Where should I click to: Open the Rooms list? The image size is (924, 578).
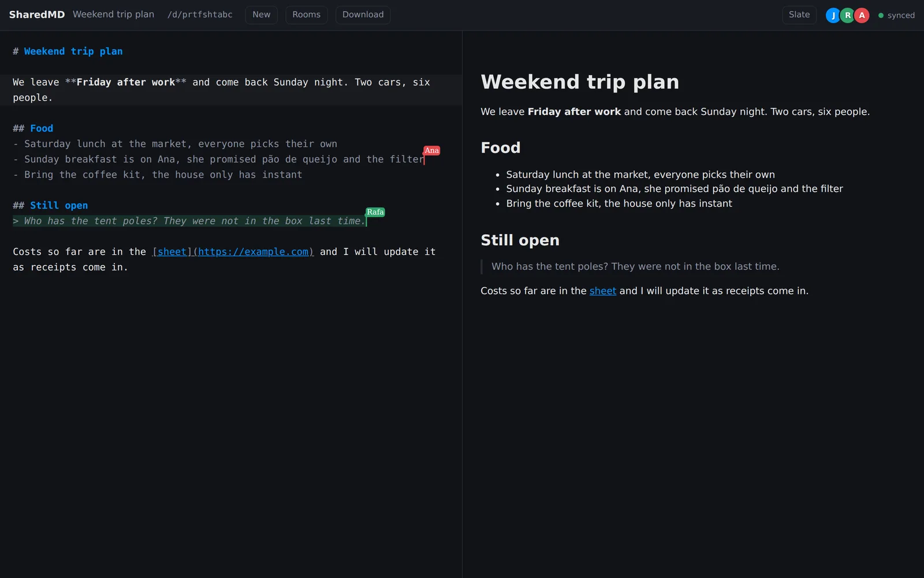point(306,15)
